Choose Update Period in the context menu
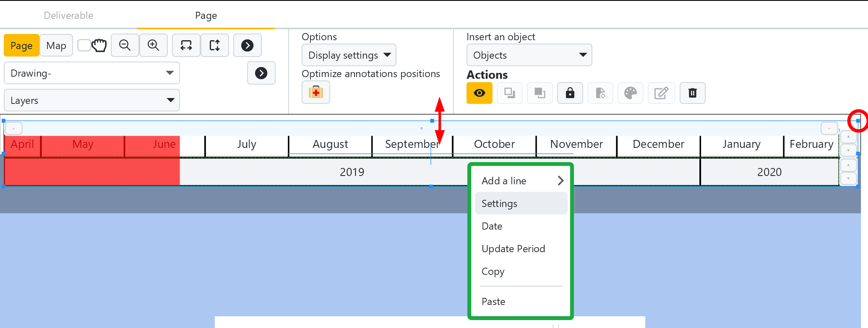Image resolution: width=868 pixels, height=328 pixels. [513, 249]
